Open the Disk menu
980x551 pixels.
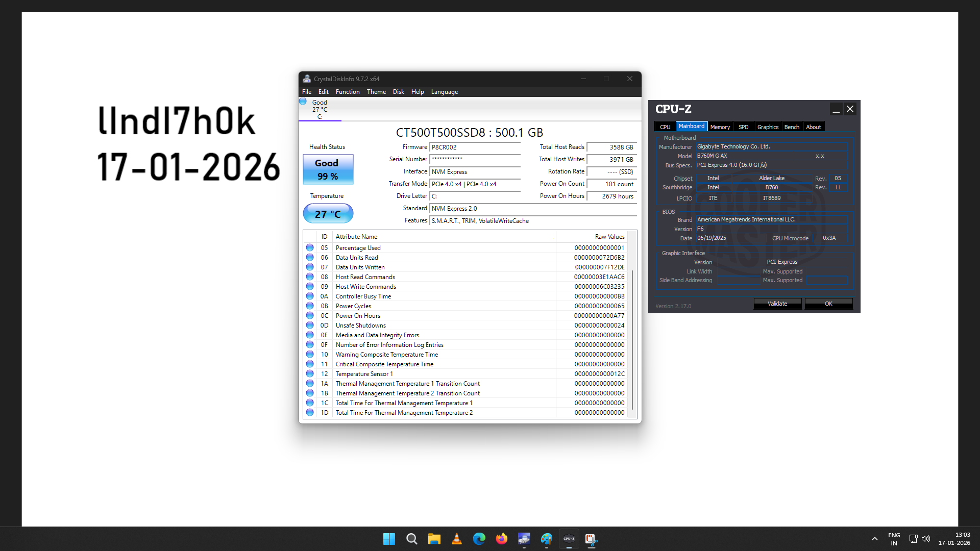tap(398, 92)
